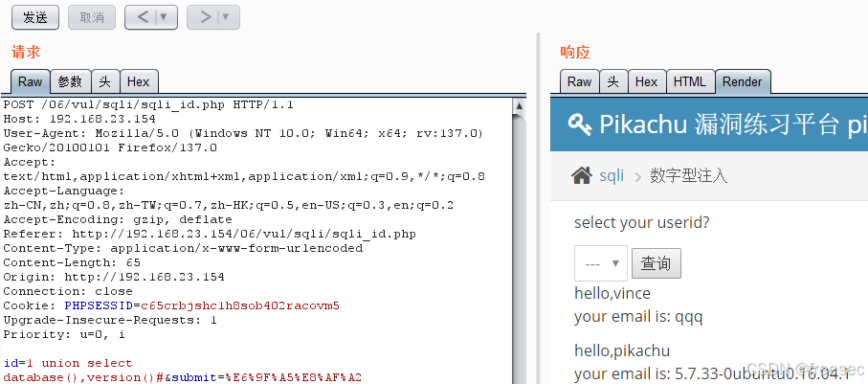Open the userid select dropdown
The width and height of the screenshot is (868, 384).
tap(601, 263)
